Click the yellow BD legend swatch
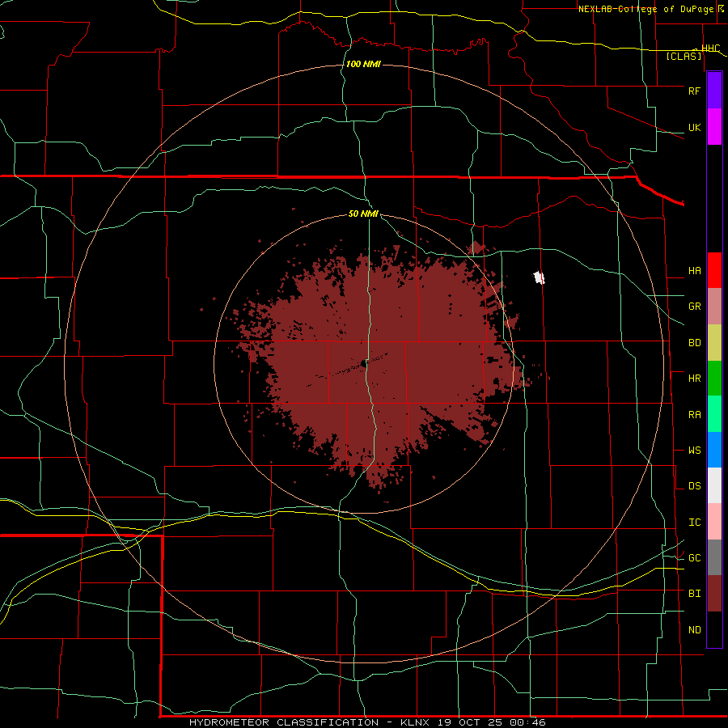The width and height of the screenshot is (728, 728). (x=714, y=343)
